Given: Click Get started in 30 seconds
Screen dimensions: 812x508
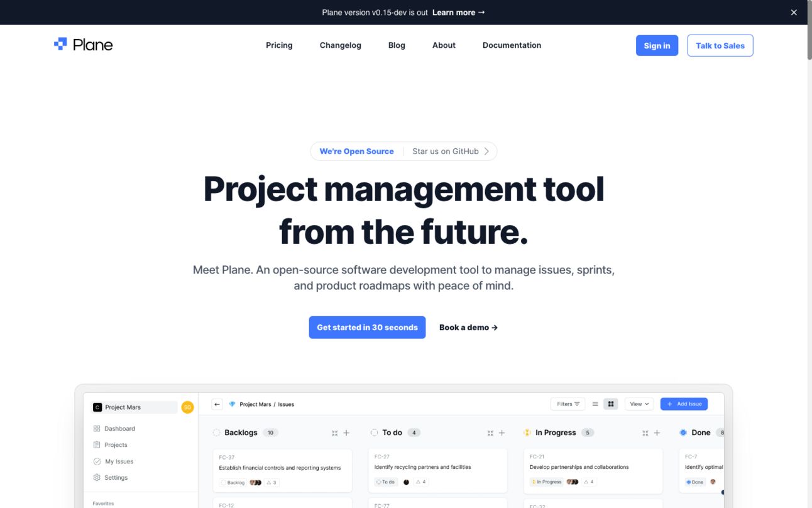Looking at the screenshot, I should [x=367, y=328].
